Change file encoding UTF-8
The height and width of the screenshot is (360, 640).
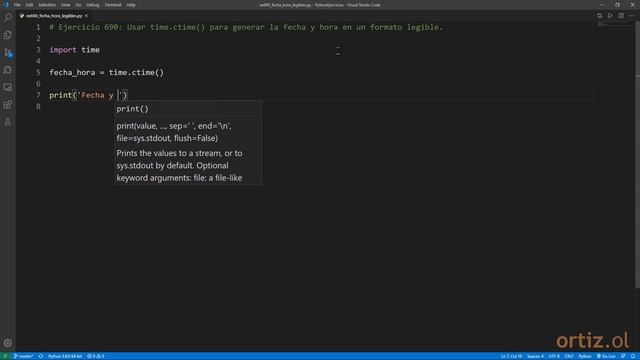pos(554,356)
